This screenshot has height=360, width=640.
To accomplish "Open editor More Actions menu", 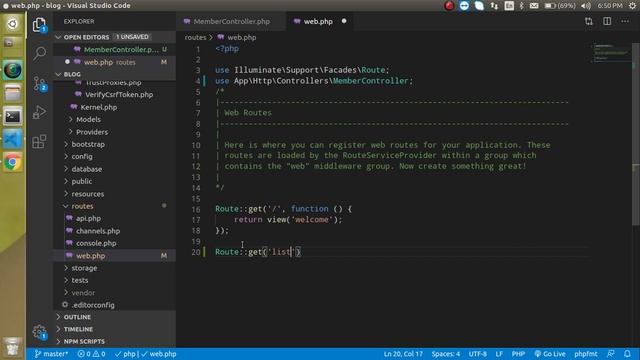I will click(x=625, y=21).
